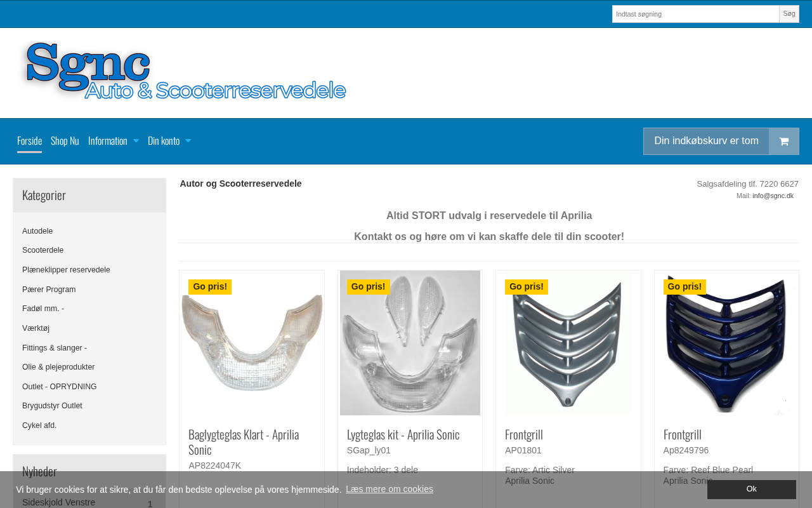This screenshot has height=508, width=812.
Task: Expand the Din konto dropdown arrow
Action: pos(188,141)
